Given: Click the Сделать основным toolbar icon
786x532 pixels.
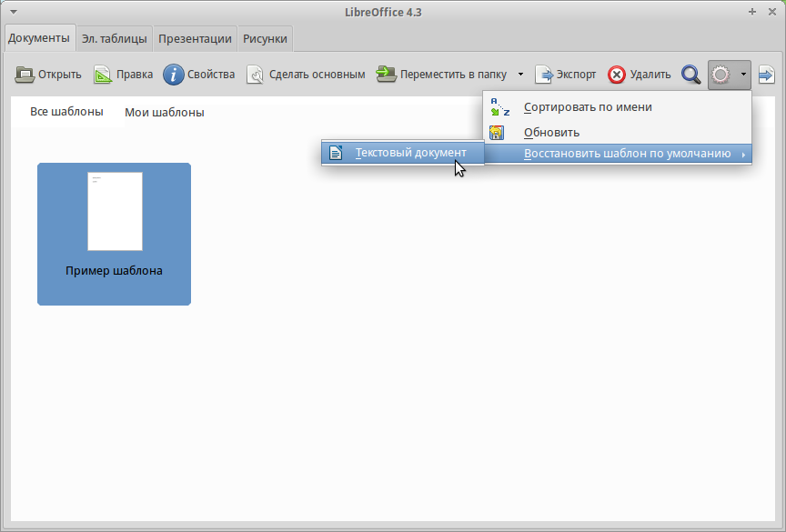Looking at the screenshot, I should coord(256,75).
